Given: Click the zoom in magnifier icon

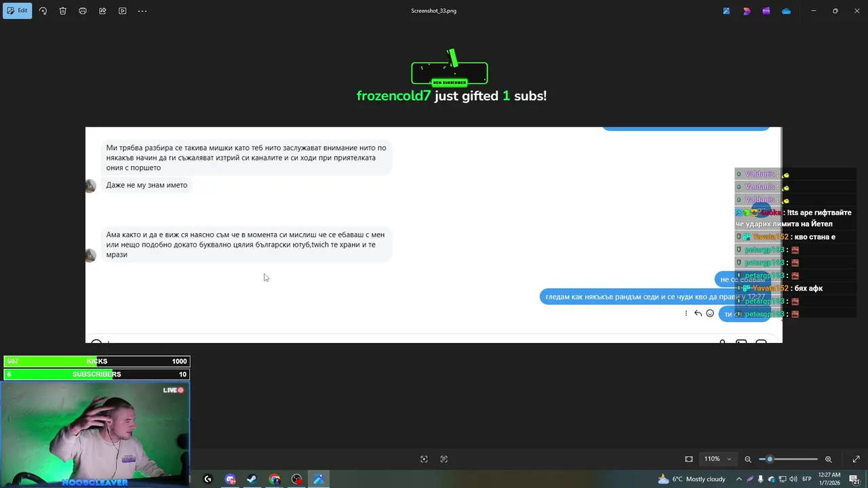Looking at the screenshot, I should [x=828, y=459].
